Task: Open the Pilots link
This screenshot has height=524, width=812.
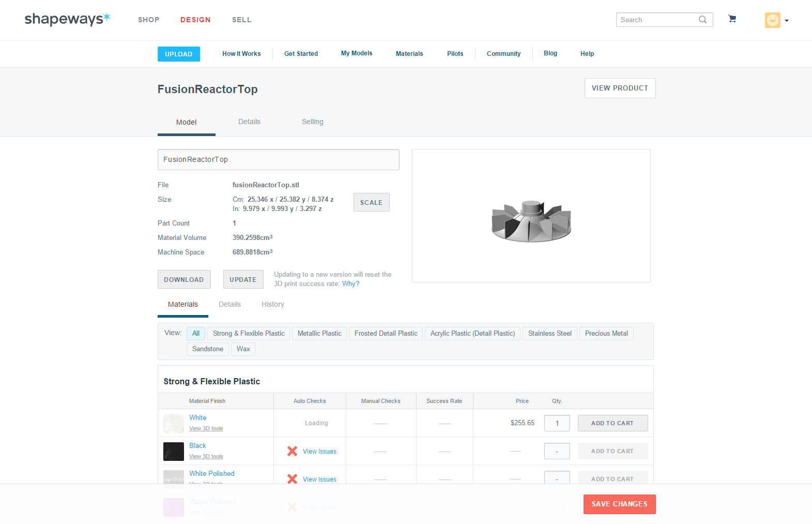Action: [455, 54]
